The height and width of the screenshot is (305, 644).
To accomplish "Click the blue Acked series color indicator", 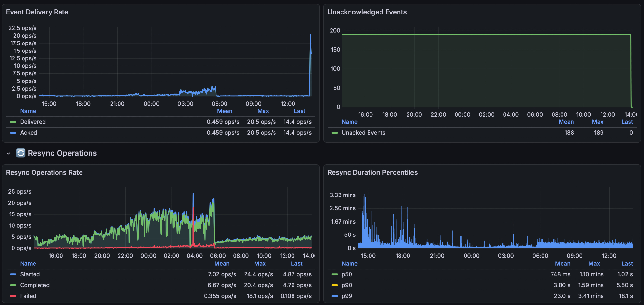I will 13,133.
